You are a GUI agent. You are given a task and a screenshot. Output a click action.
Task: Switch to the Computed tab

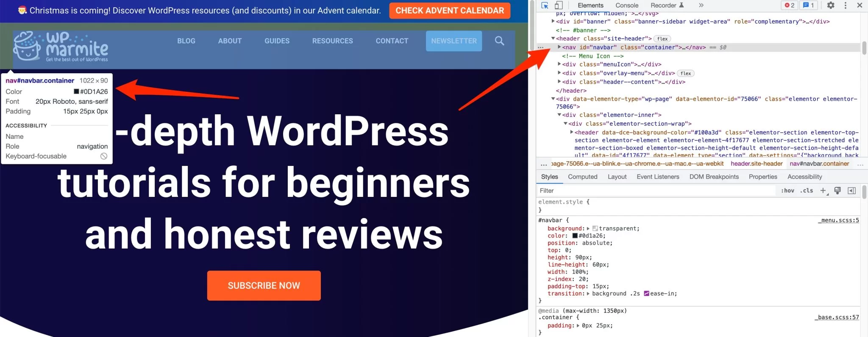583,177
